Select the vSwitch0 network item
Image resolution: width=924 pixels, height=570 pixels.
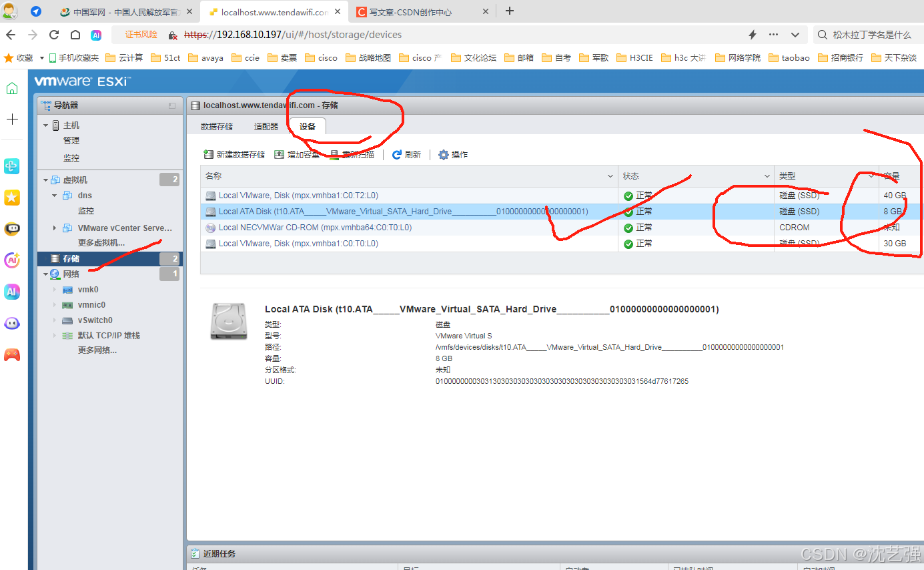tap(95, 320)
